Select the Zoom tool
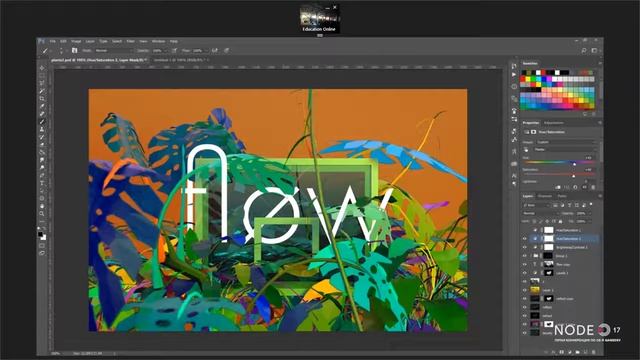Screen dimensions: 640x360 42,213
